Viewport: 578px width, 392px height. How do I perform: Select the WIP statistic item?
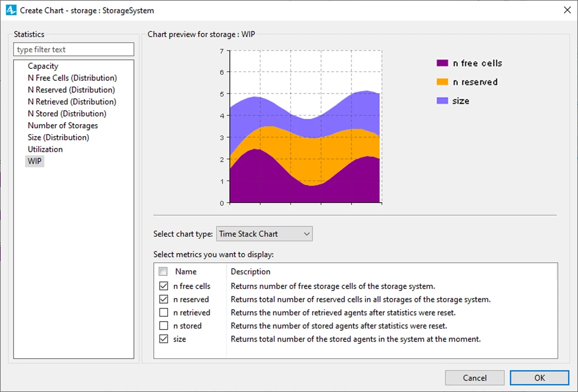tap(35, 161)
